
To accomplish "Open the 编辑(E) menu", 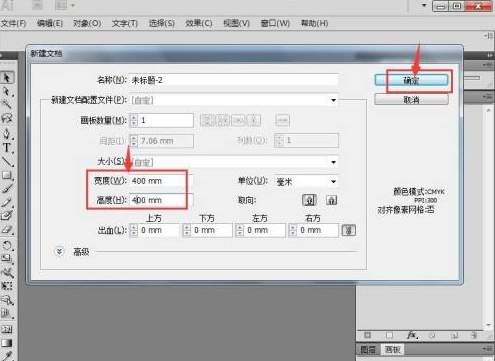I will point(50,23).
